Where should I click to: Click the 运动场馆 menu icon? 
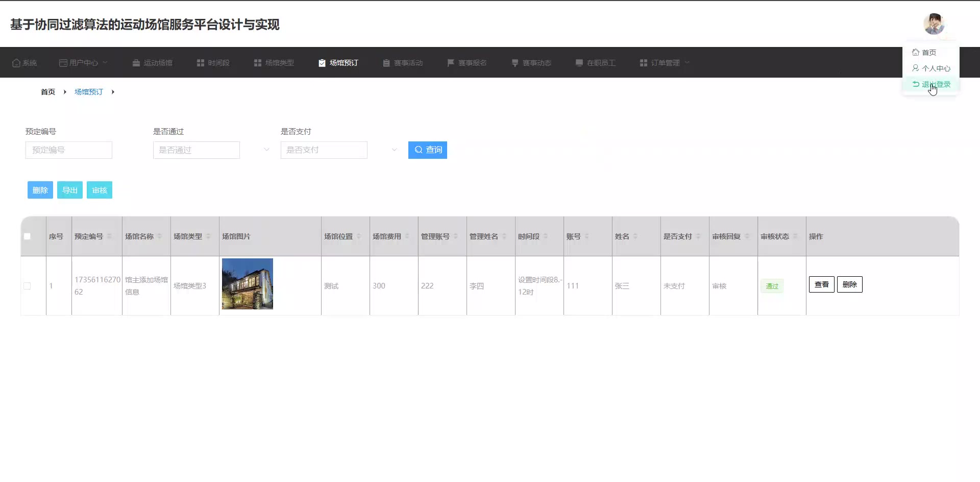(x=136, y=63)
